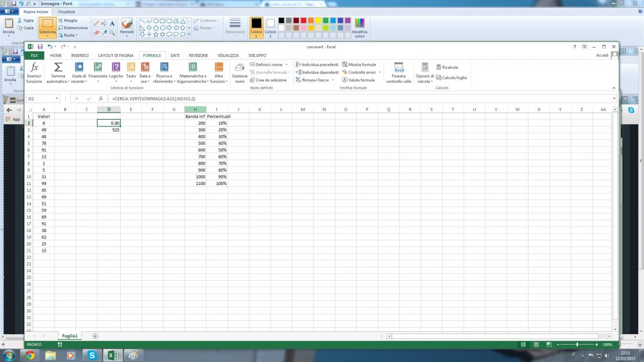Click the Valuta formula icon

[x=359, y=80]
